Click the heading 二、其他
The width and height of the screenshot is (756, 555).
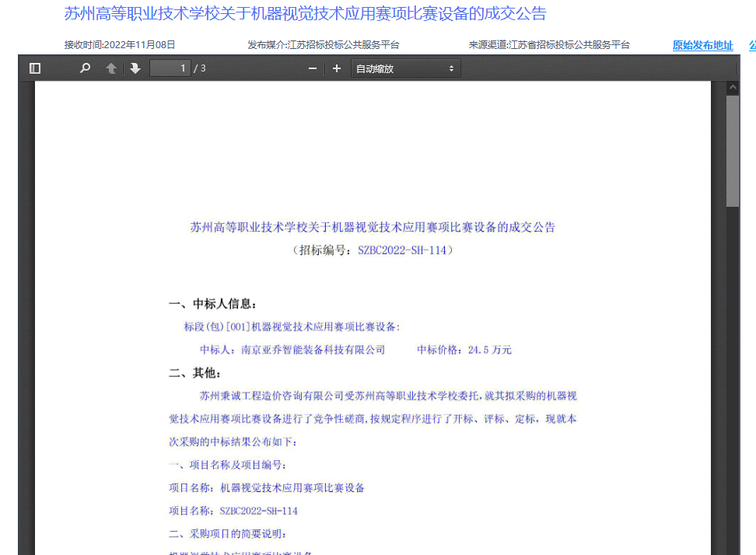coord(194,373)
